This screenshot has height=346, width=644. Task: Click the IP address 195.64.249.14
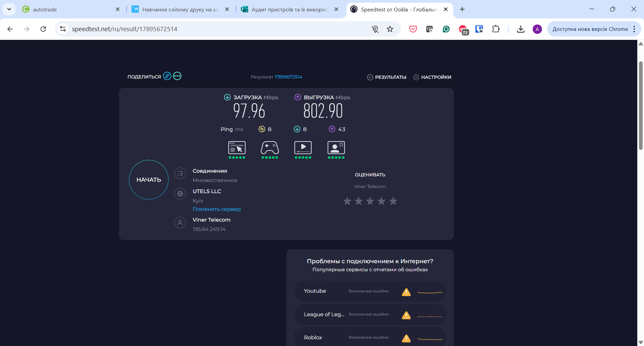click(x=209, y=229)
